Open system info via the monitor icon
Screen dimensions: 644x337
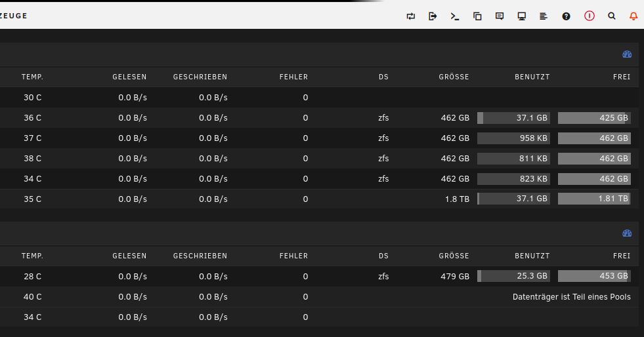[x=522, y=16]
